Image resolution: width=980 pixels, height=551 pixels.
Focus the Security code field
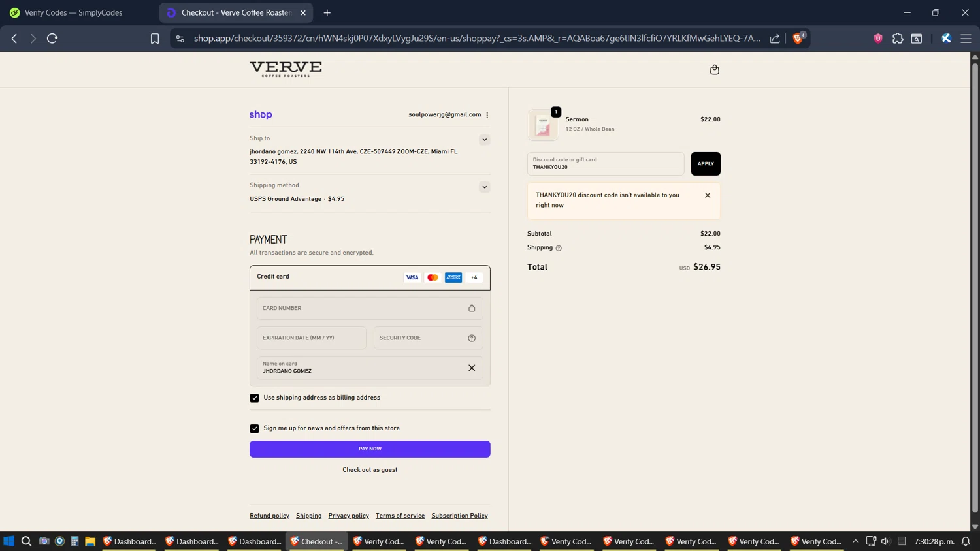428,338
